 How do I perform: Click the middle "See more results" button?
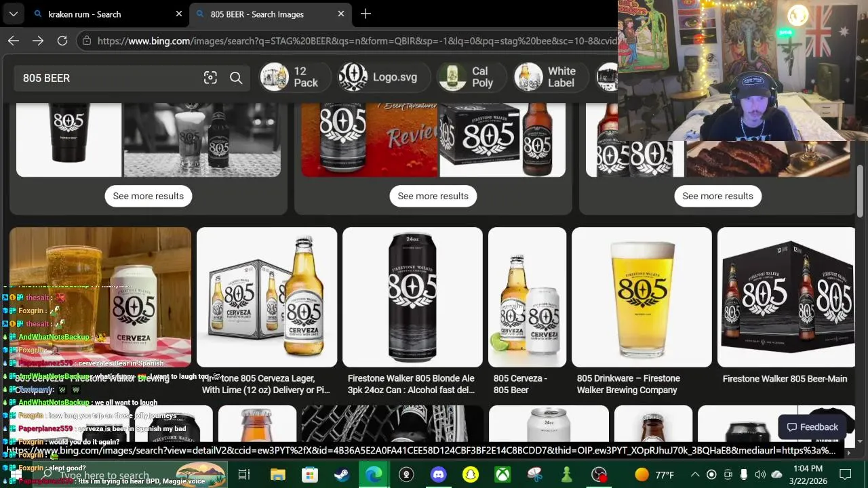pyautogui.click(x=433, y=196)
